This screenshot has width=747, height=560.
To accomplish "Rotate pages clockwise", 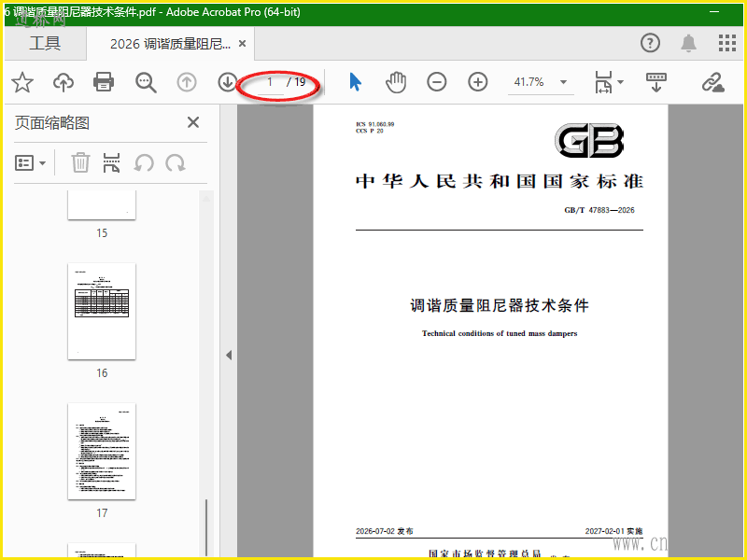I will [176, 162].
